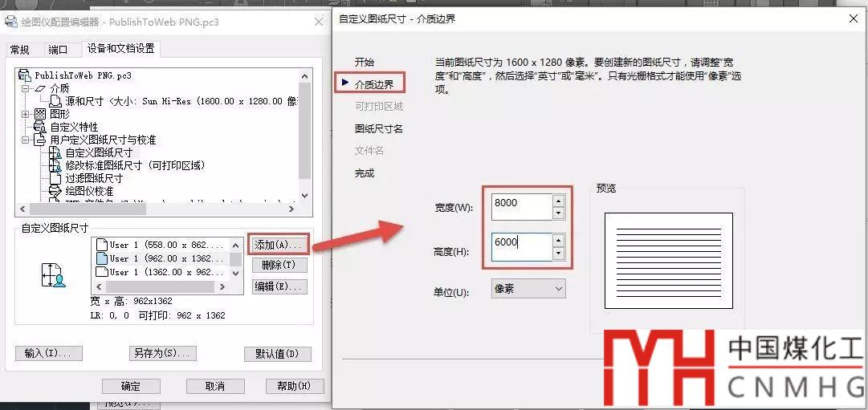Expand the 图形 tree node

[x=26, y=114]
